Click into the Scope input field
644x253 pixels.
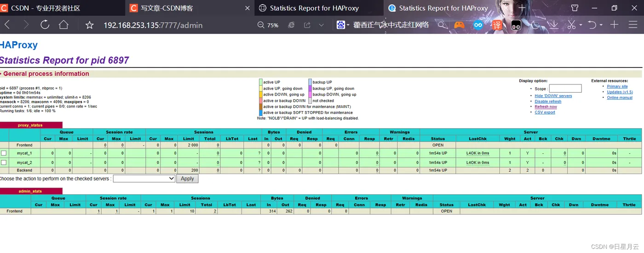(565, 89)
